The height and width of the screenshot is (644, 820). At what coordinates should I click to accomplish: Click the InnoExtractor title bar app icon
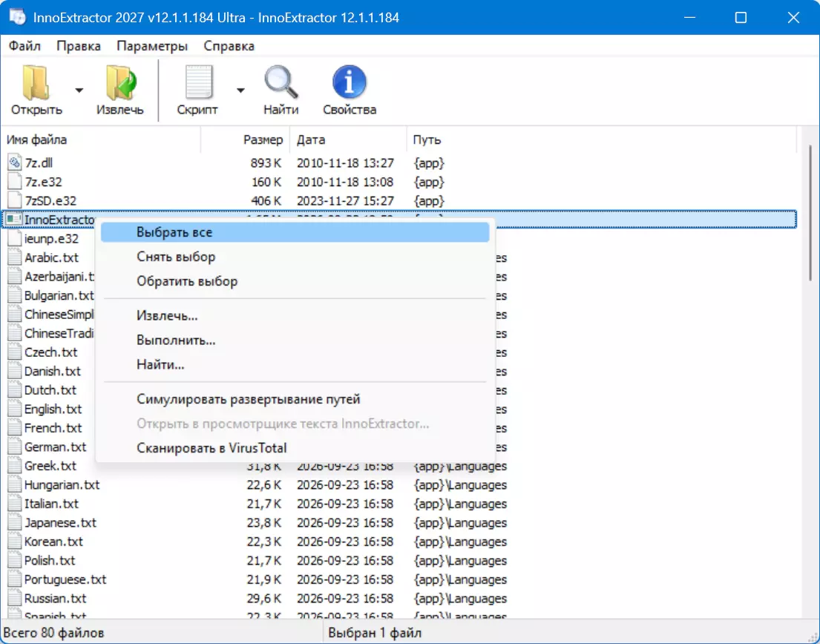pyautogui.click(x=17, y=17)
